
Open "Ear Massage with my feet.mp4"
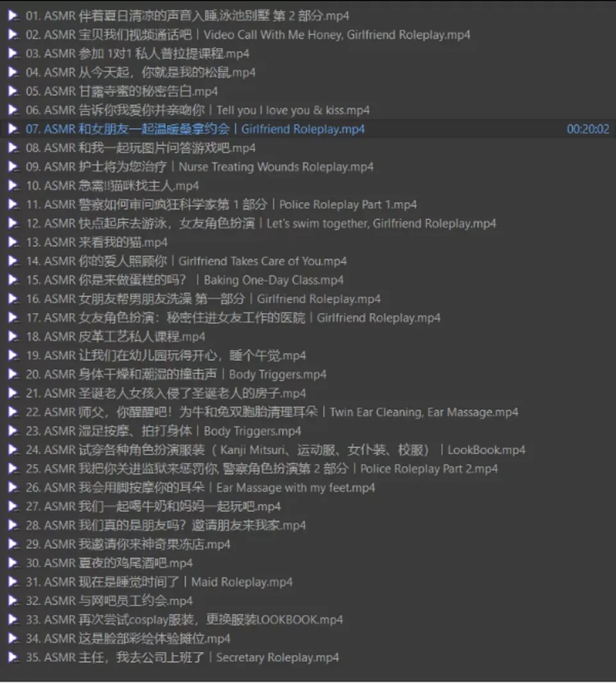pyautogui.click(x=200, y=488)
